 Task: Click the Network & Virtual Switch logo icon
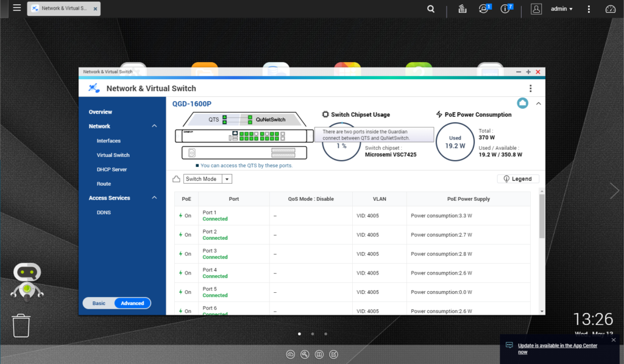click(x=94, y=88)
